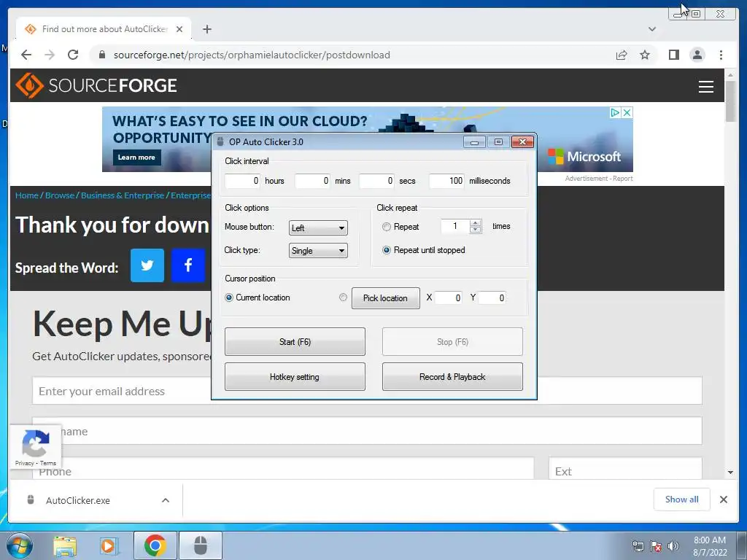Click the AdChoices icon on the ad
The height and width of the screenshot is (560, 747).
tap(616, 112)
